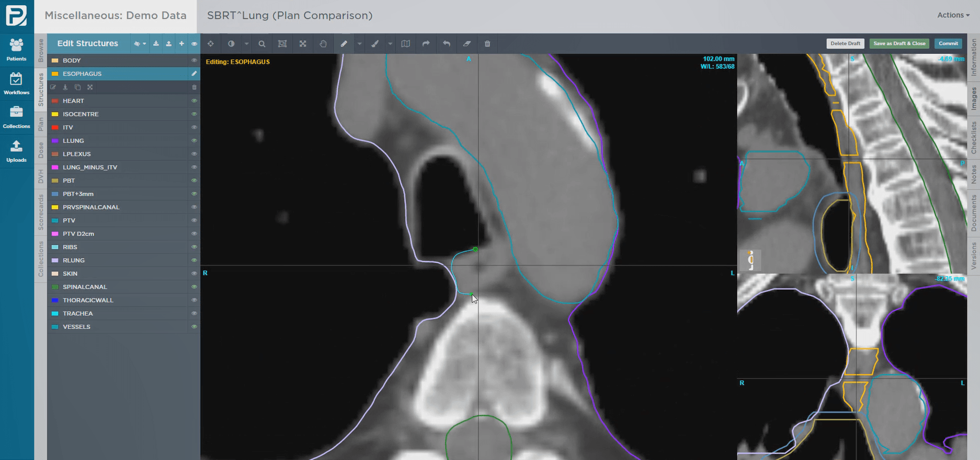Toggle visibility of PTV structure

pyautogui.click(x=194, y=221)
